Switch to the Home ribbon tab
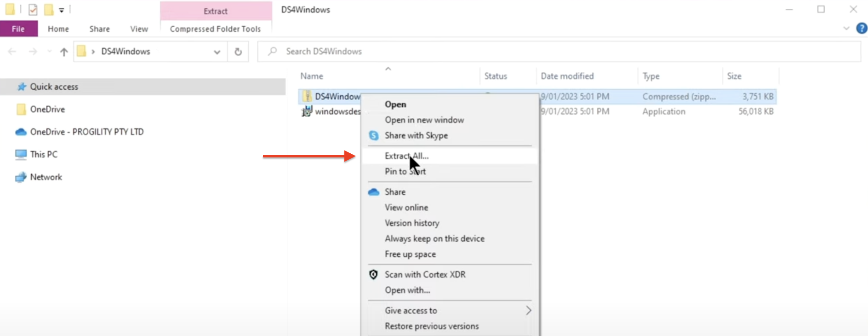Screen dimensions: 868x336 click(58, 29)
